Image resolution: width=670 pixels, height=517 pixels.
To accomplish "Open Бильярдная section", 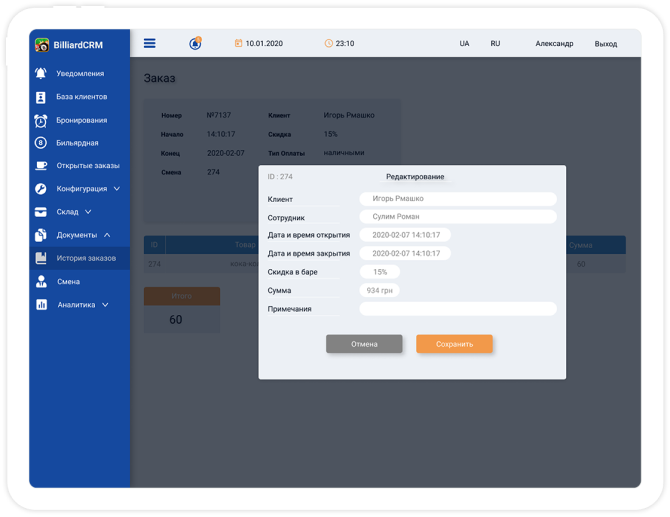I will (77, 143).
